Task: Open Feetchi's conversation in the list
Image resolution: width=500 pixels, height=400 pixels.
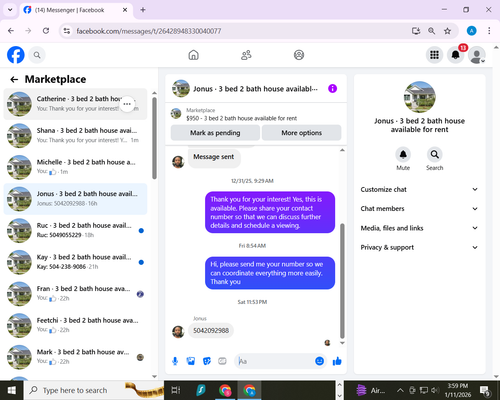Action: pos(75,326)
